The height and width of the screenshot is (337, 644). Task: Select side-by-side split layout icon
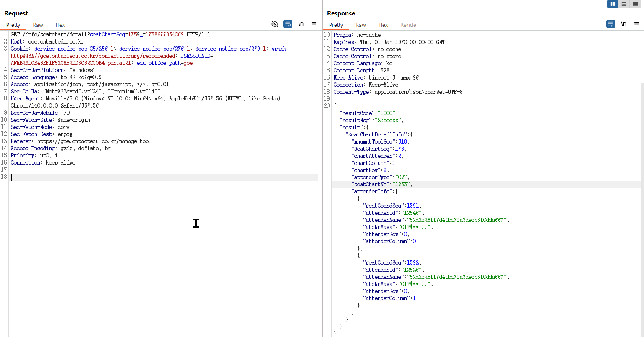click(613, 4)
